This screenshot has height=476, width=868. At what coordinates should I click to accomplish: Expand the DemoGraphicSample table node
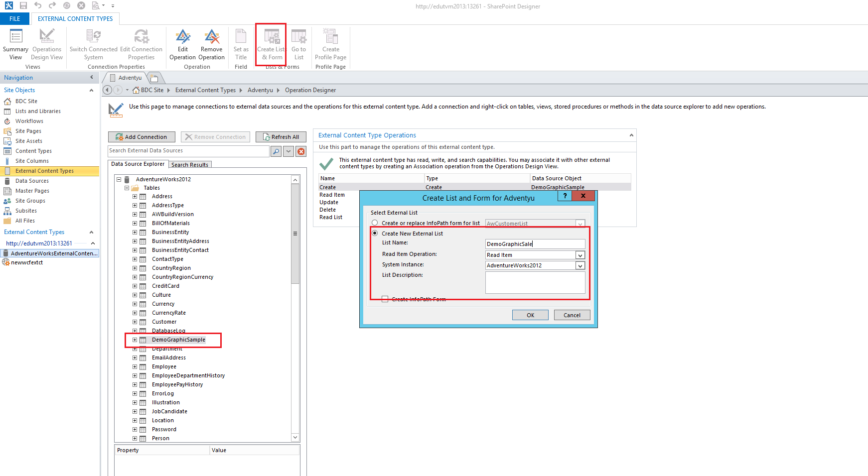click(x=135, y=340)
